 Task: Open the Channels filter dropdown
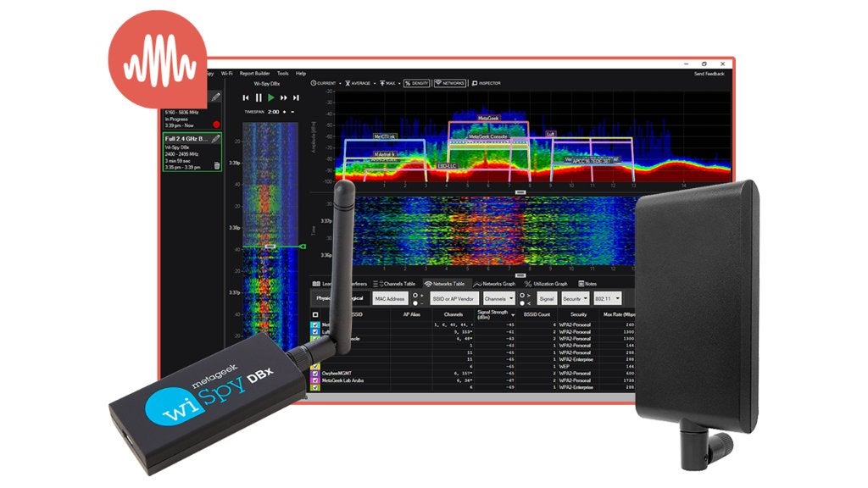498,299
